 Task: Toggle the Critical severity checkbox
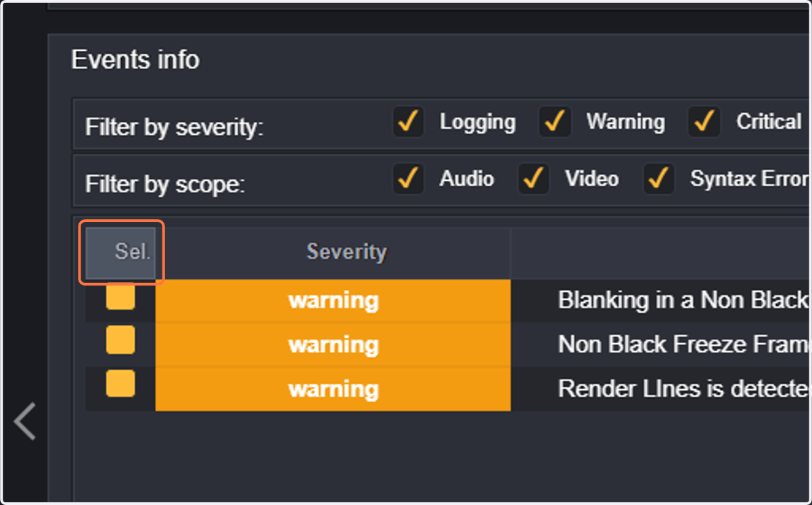(704, 122)
